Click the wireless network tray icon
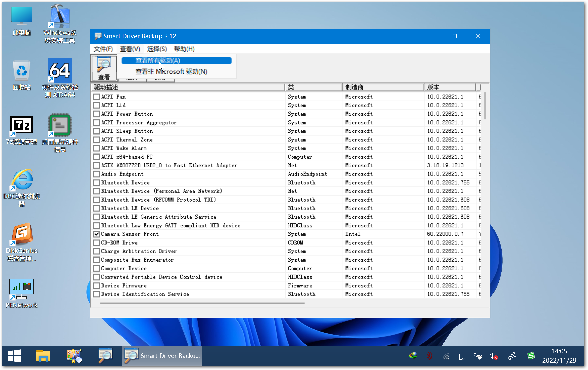Screen dimensions: 588x370 tap(446, 356)
